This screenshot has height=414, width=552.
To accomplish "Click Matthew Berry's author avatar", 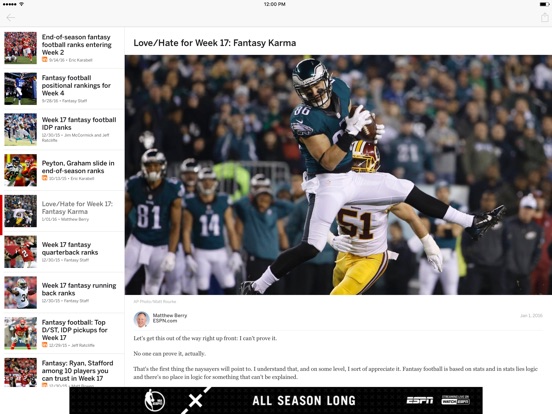I will pos(142,319).
